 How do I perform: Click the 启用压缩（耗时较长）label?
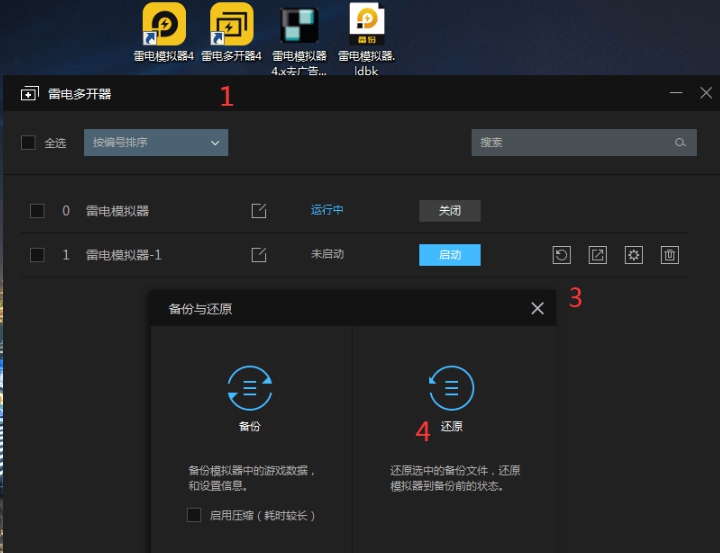[262, 515]
